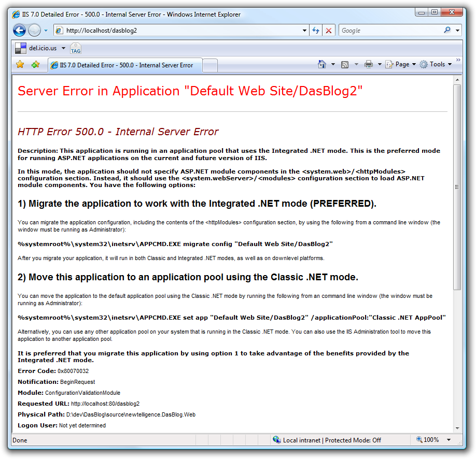
Task: Click the Home page icon
Action: point(322,65)
